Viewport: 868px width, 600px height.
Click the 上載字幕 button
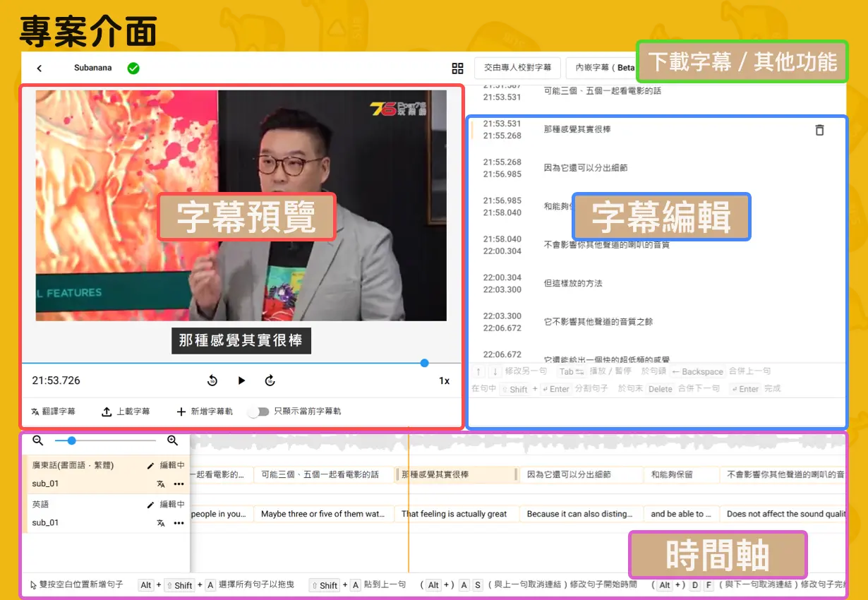tap(126, 412)
